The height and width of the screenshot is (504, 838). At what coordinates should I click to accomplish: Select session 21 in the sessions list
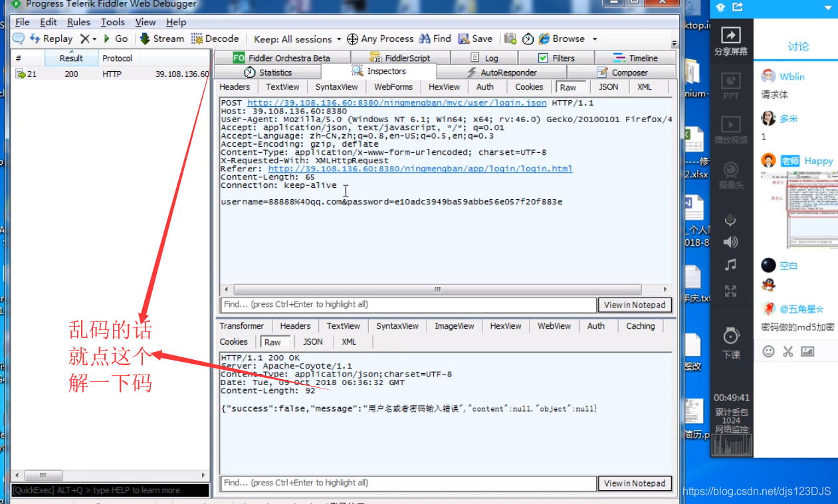(110, 74)
